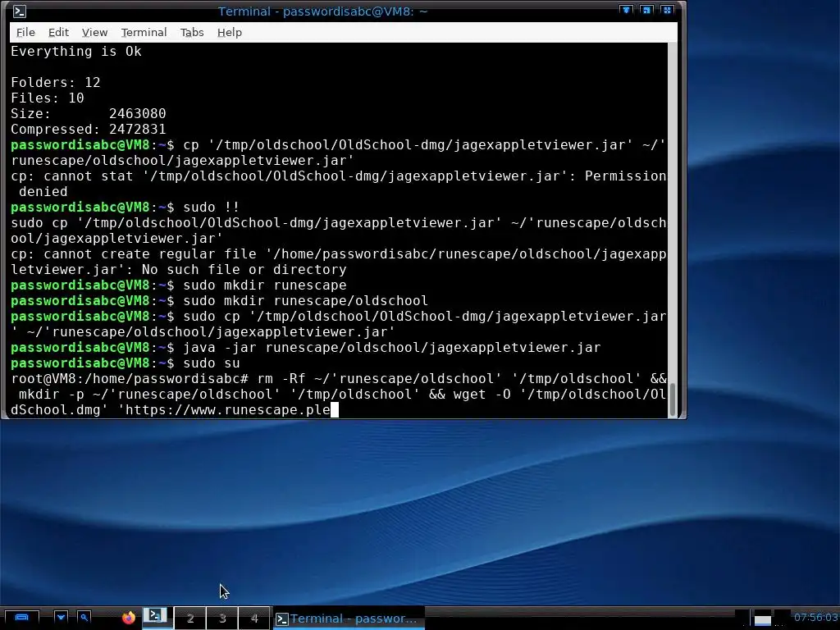Screen dimensions: 840x630
Task: Click the 'Folders: 12' line
Action: coord(56,83)
